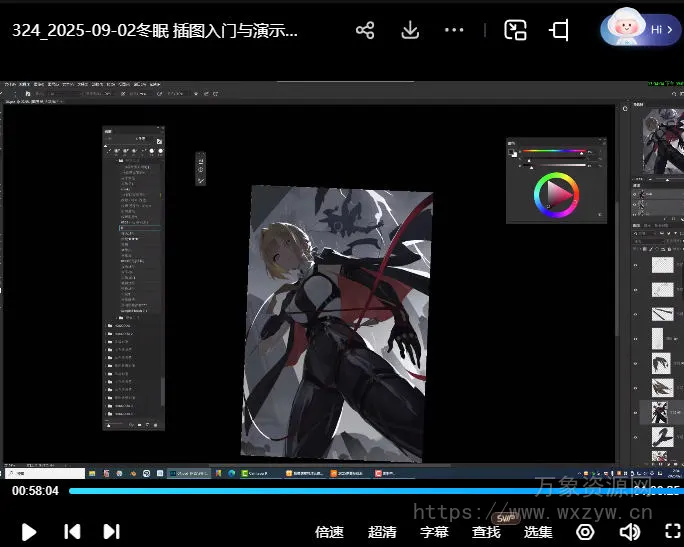Viewport: 684px width, 547px height.
Task: Download the video with the download icon
Action: [410, 30]
